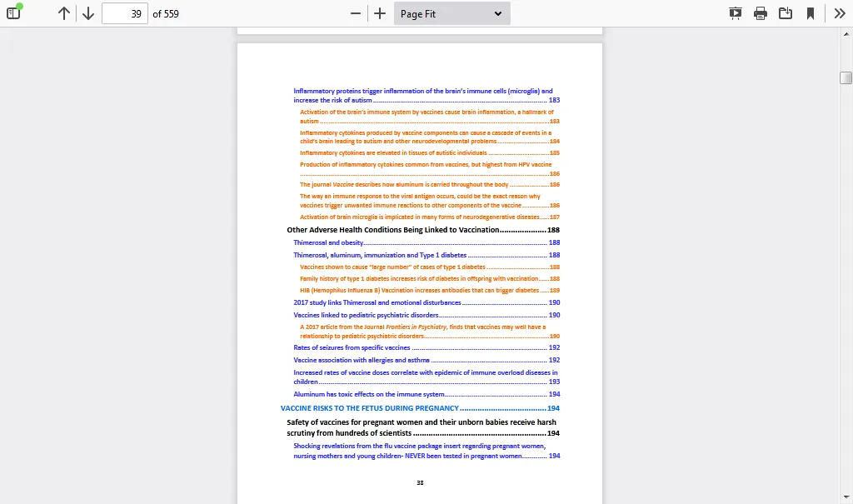Click the scroll down arrow
Viewport: 853px width, 504px height.
point(846,497)
